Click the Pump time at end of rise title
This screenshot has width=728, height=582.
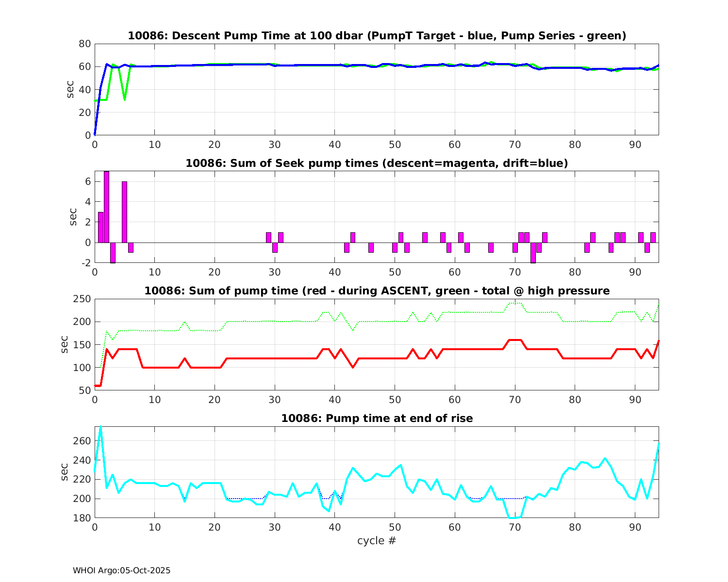[377, 418]
